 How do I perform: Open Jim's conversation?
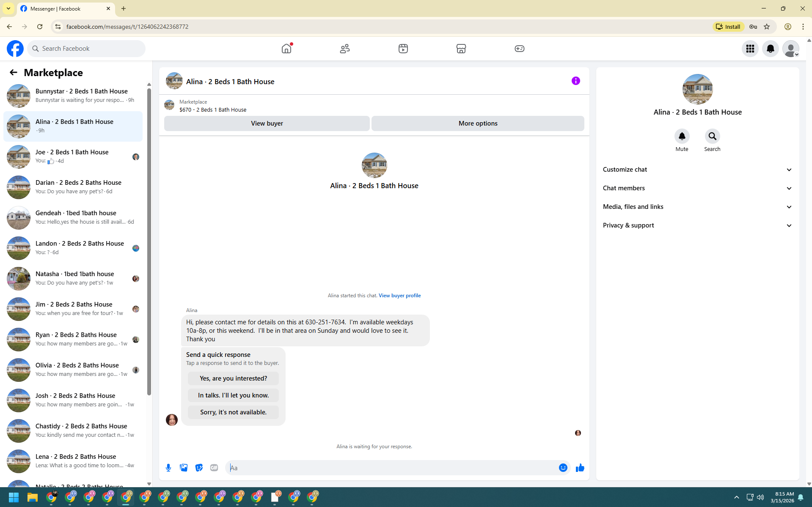[73, 309]
